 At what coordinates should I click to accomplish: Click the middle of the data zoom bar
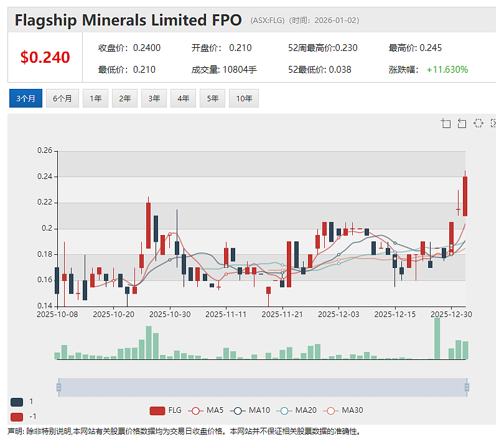point(263,387)
